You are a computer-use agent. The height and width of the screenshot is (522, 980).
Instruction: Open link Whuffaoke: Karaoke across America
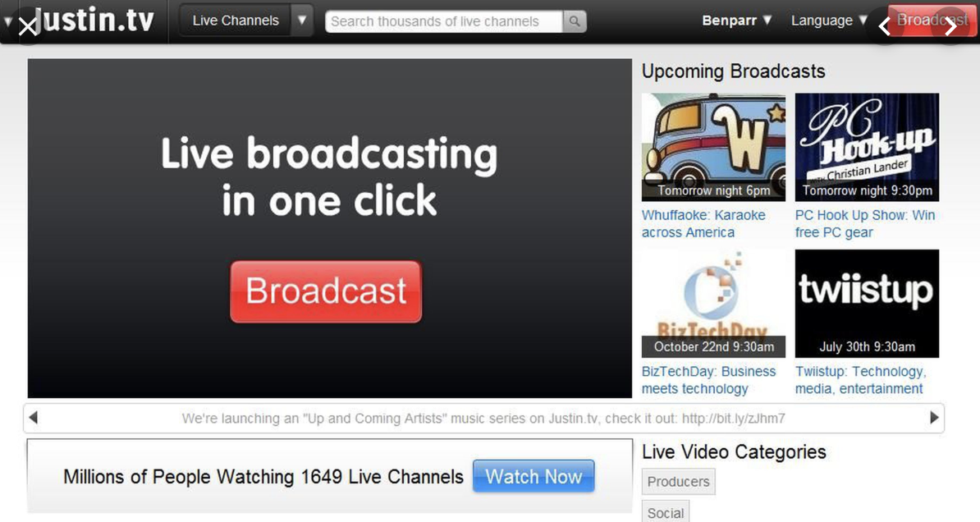(x=703, y=224)
